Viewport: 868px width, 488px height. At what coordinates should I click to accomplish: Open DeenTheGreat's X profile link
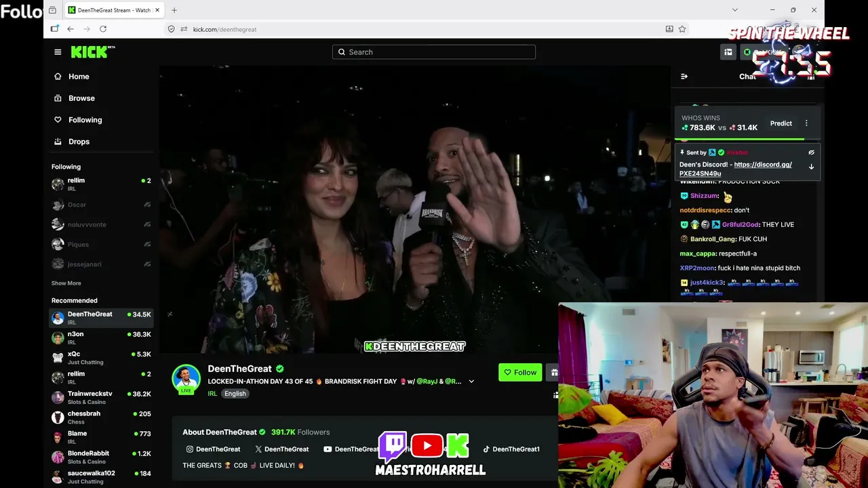281,449
